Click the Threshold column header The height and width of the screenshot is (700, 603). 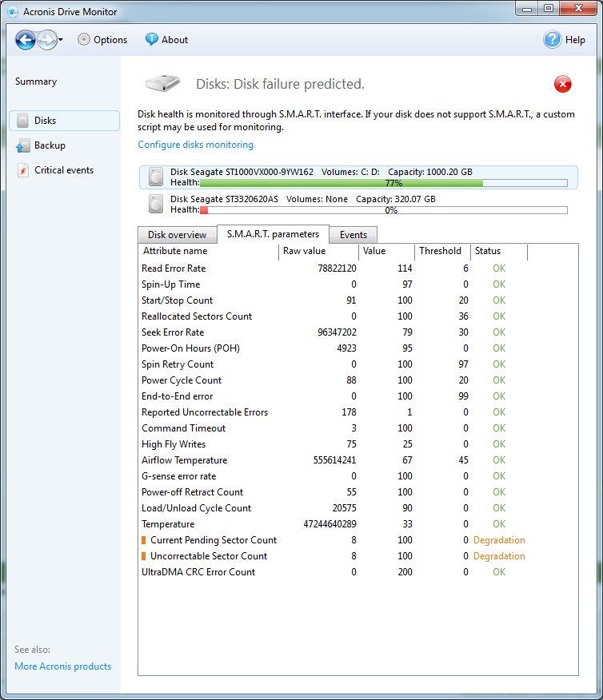pyautogui.click(x=442, y=252)
